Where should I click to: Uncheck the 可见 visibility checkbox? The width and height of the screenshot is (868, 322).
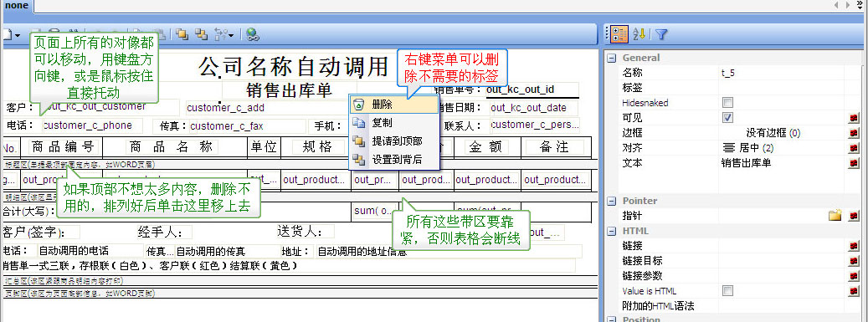(x=728, y=117)
